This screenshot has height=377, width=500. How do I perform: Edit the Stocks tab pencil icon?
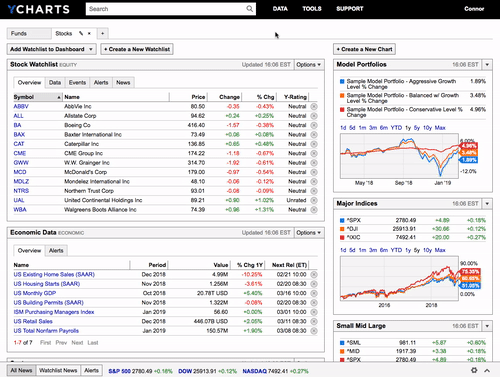click(81, 33)
